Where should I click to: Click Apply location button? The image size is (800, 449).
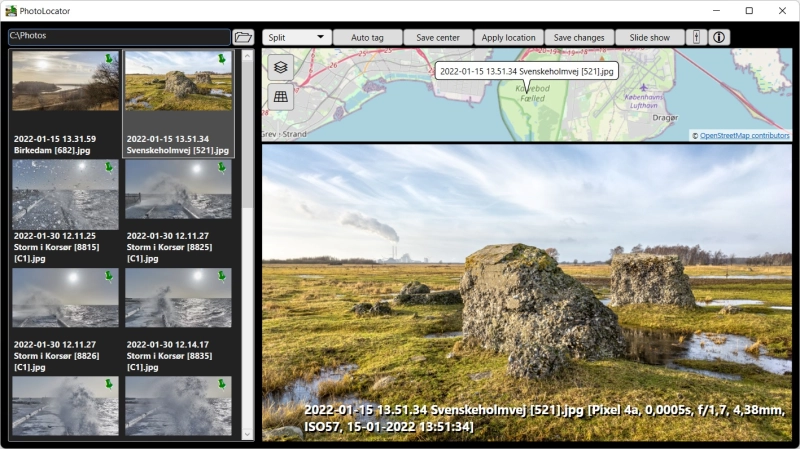point(508,37)
